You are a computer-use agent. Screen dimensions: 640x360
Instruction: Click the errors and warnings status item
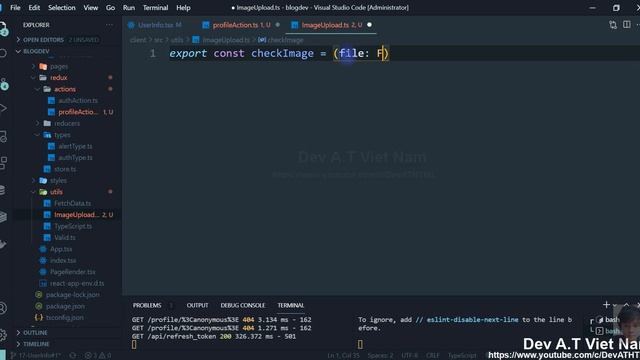pyautogui.click(x=98, y=356)
